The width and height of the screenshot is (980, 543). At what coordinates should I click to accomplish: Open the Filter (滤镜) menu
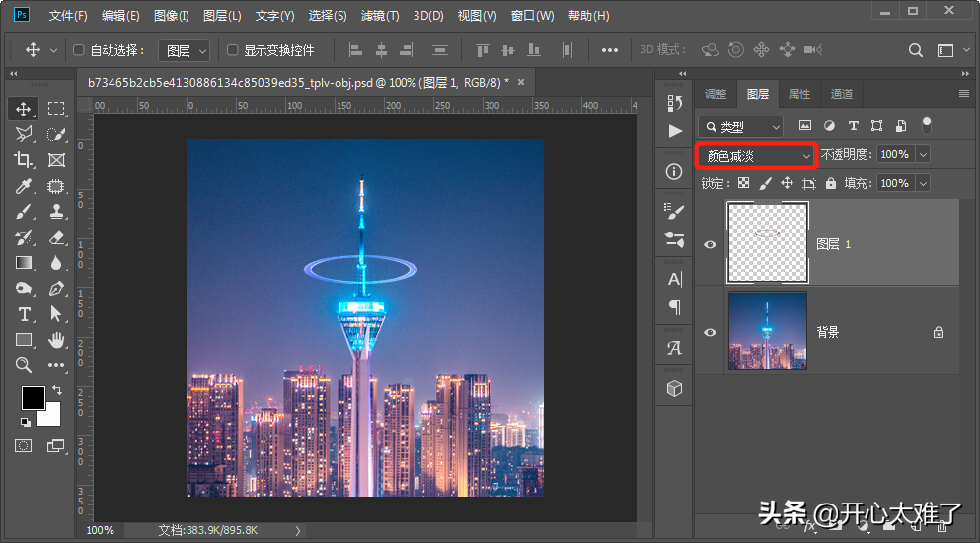pos(380,16)
